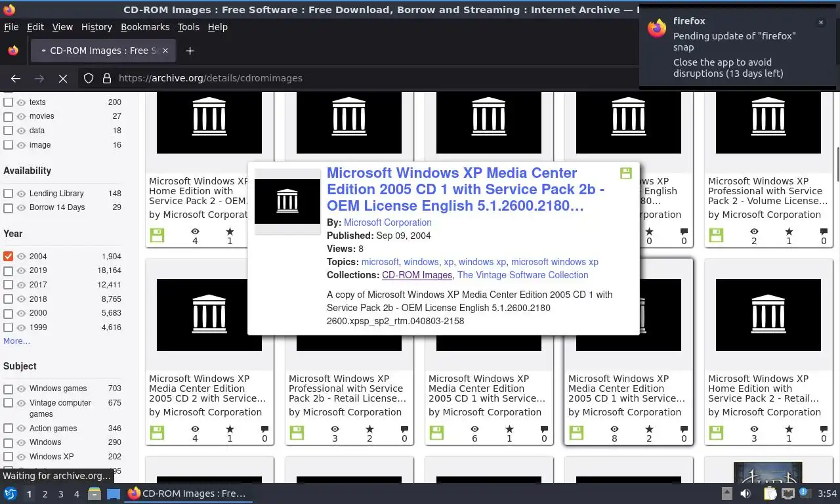This screenshot has width=840, height=504.
Task: Check the Borrow 14 Days filter
Action: click(x=8, y=208)
